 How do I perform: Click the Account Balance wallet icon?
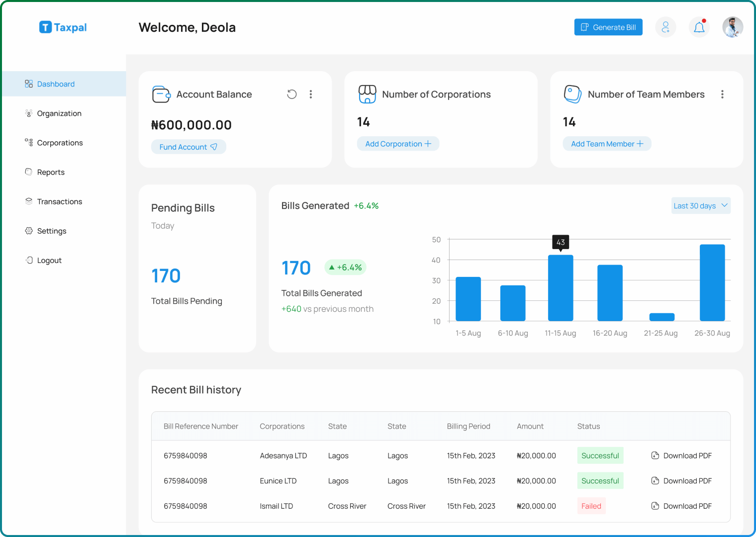tap(161, 94)
